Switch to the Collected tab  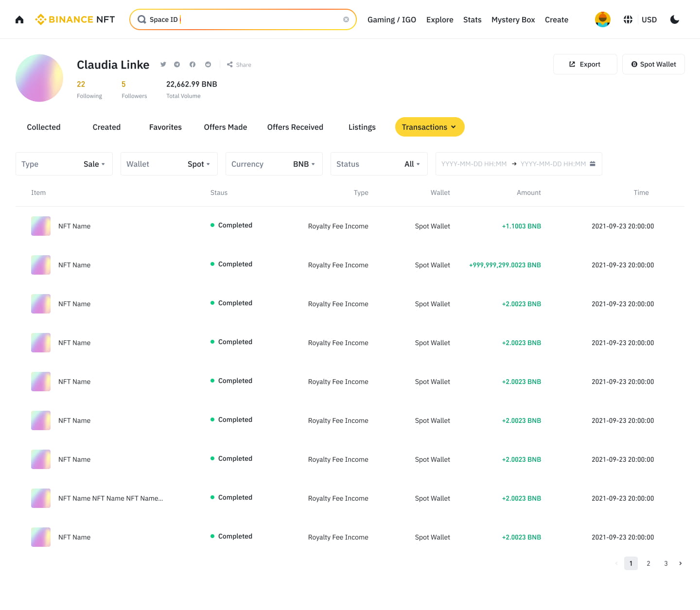[44, 127]
